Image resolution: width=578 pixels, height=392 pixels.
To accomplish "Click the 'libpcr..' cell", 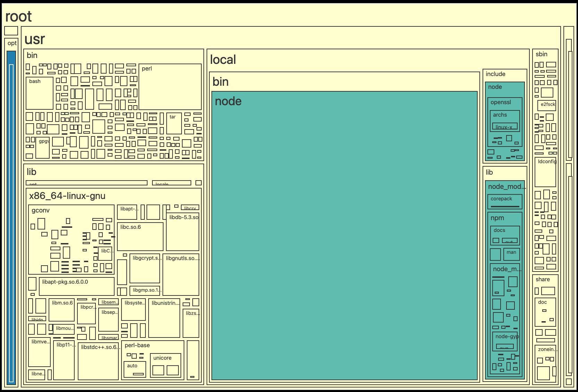I will (x=86, y=314).
